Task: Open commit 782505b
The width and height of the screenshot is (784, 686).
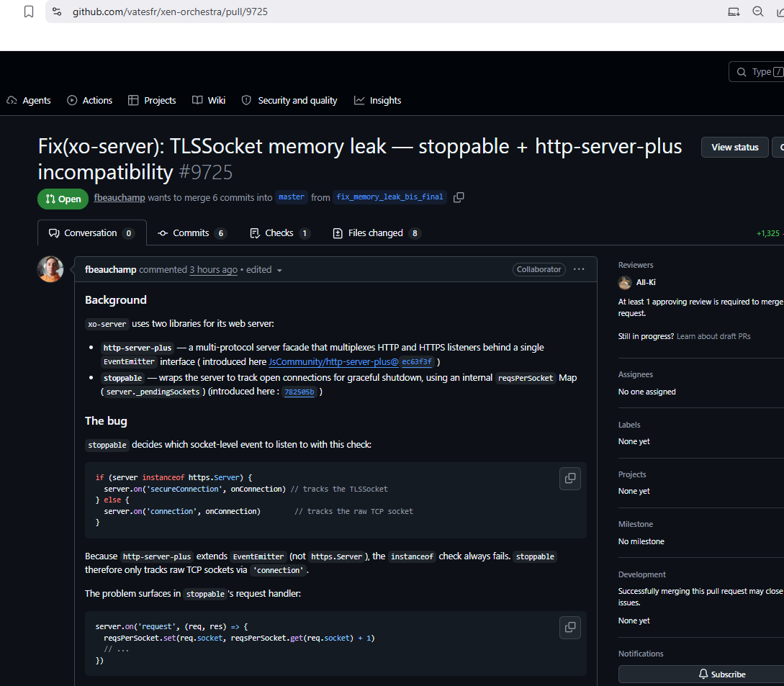Action: click(x=299, y=391)
